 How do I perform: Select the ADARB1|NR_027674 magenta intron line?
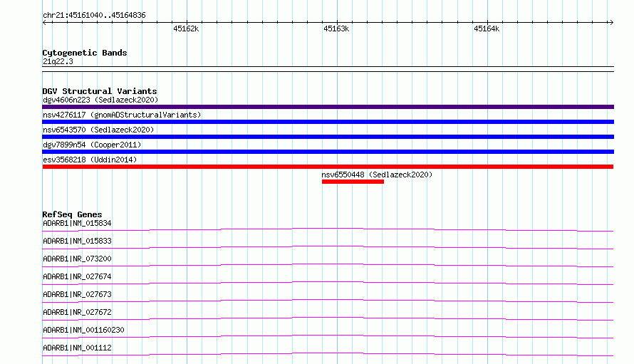pos(328,283)
